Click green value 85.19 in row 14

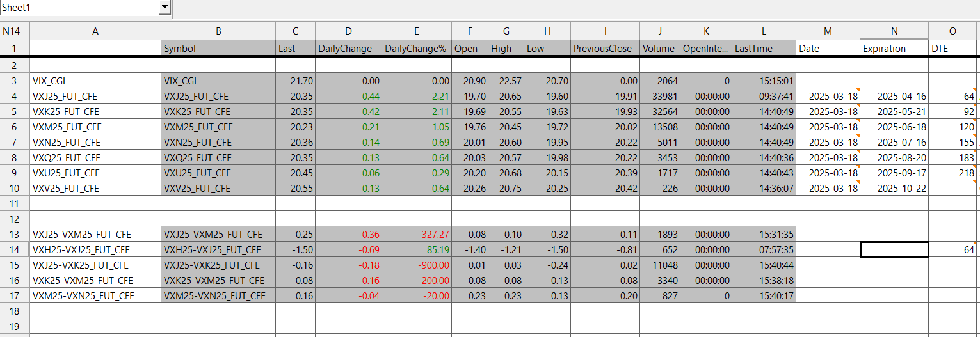click(417, 250)
